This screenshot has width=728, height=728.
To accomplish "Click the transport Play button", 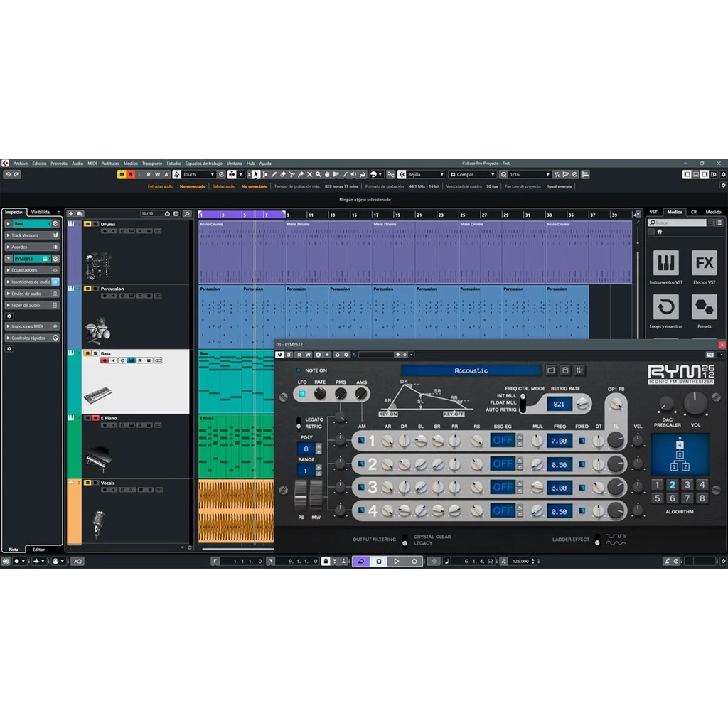I will [x=397, y=562].
